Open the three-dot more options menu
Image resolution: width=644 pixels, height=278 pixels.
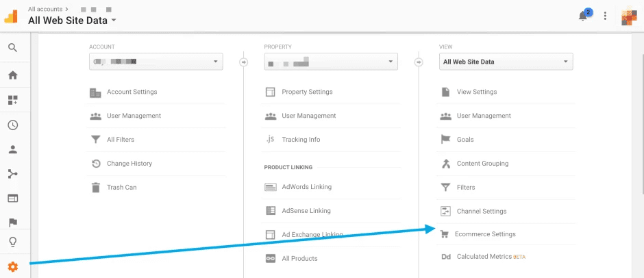(605, 16)
